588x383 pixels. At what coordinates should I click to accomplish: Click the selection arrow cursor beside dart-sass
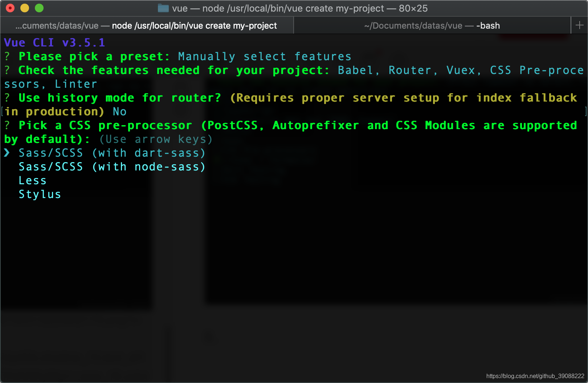[x=7, y=153]
